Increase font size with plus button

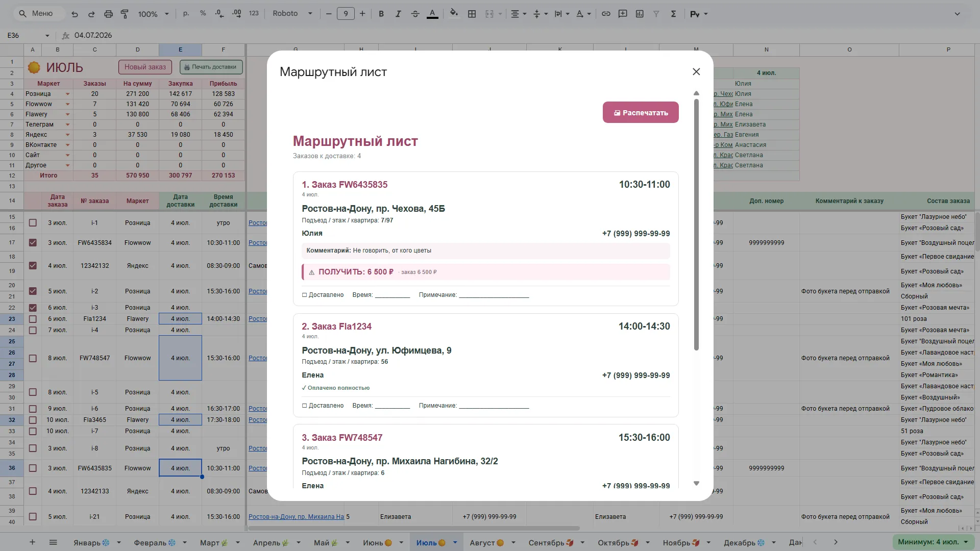(x=362, y=14)
